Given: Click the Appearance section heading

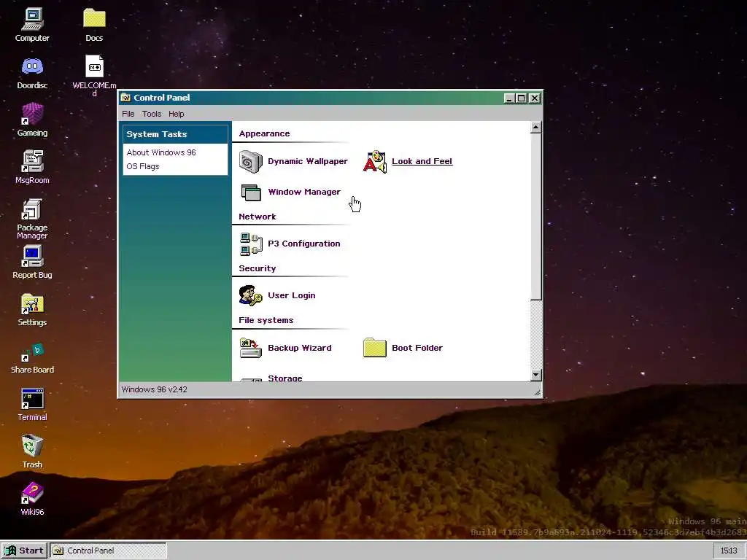Looking at the screenshot, I should click(x=264, y=134).
